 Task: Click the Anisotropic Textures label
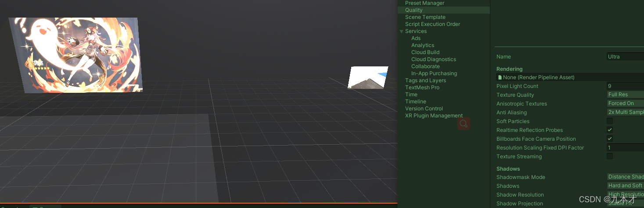point(522,104)
